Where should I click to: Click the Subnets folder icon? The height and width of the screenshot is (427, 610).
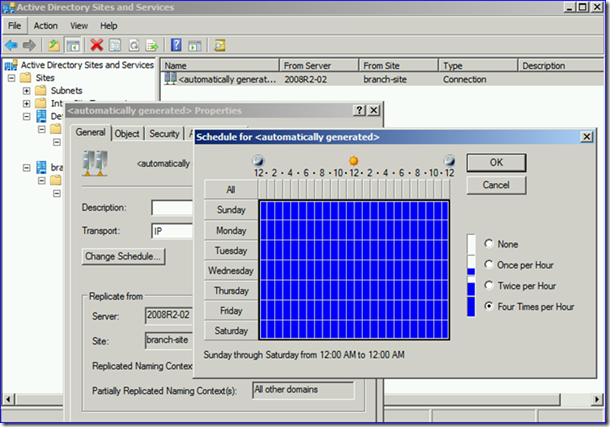pos(41,91)
